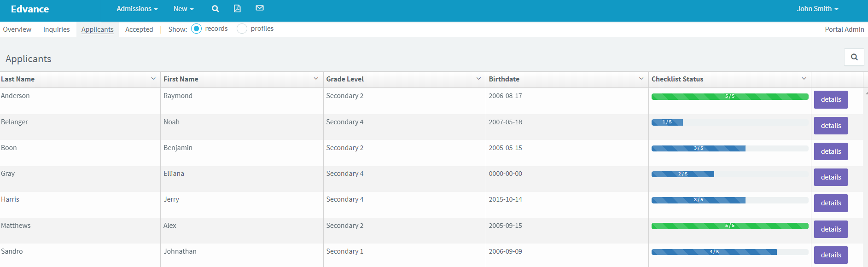Switch to the Overview tab

pos(17,29)
